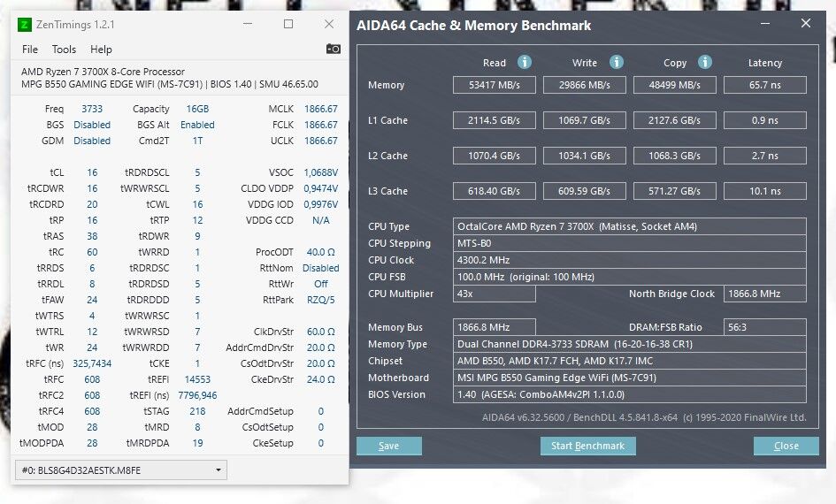Click the North Bridge Clock field 1866.8 MHz
This screenshot has height=504, width=836.
pos(765,294)
